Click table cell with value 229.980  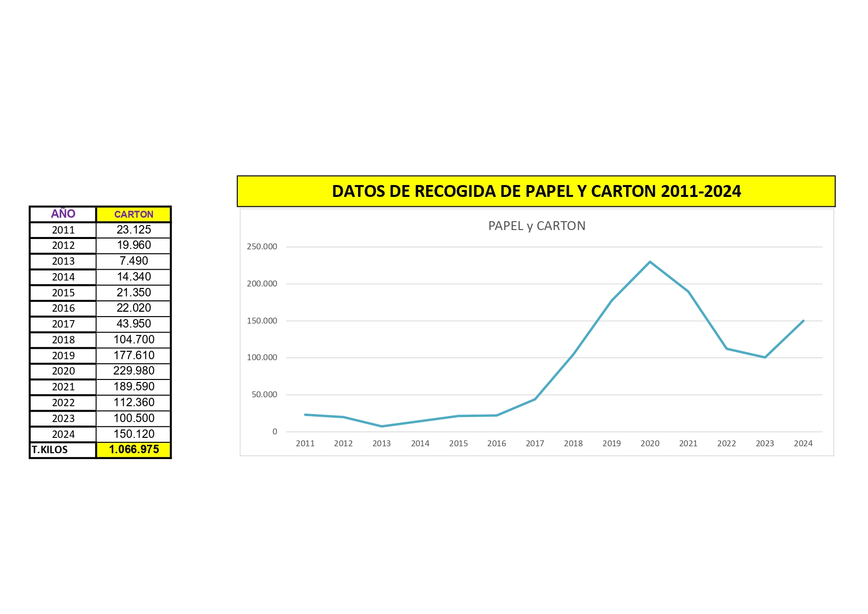134,371
